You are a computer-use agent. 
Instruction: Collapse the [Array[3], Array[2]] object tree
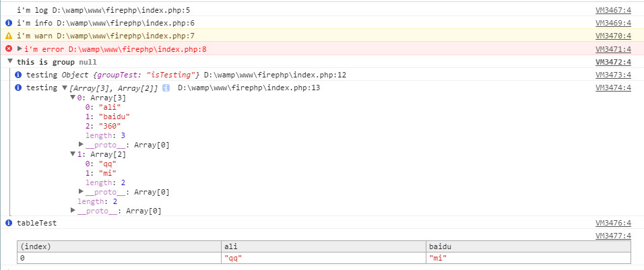point(65,88)
